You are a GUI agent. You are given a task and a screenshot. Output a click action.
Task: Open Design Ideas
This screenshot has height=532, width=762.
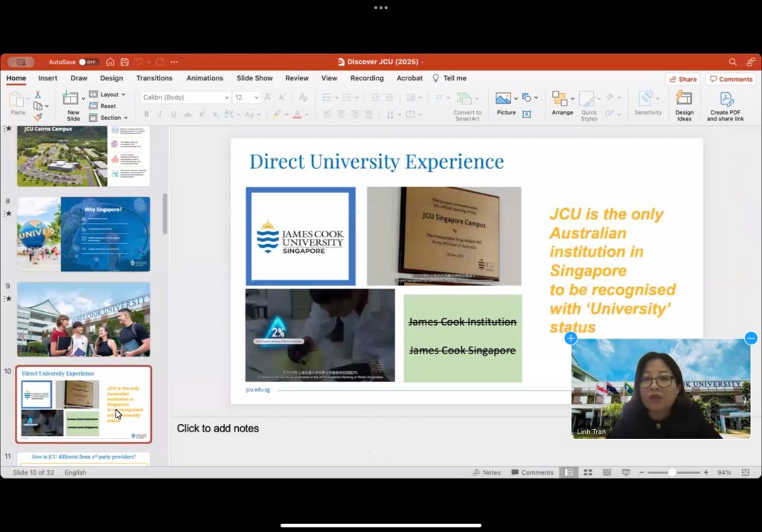(685, 106)
